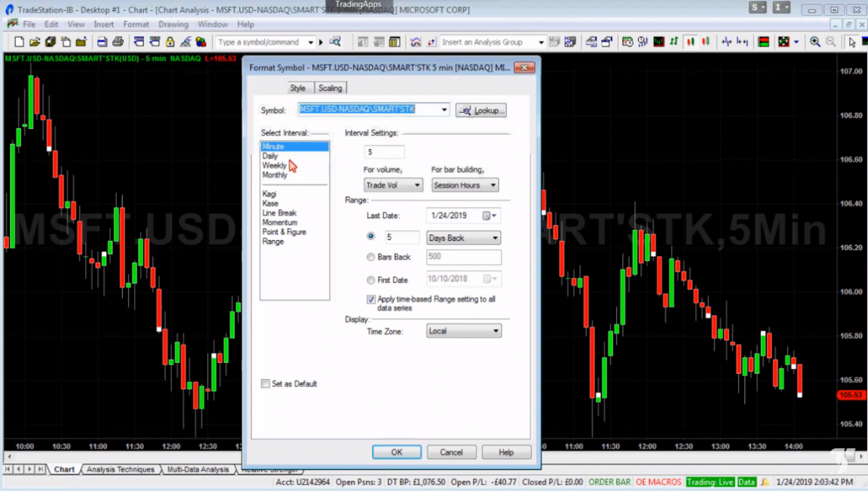Click the New document toolbar icon
Screen dimensions: 868x491
19,42
